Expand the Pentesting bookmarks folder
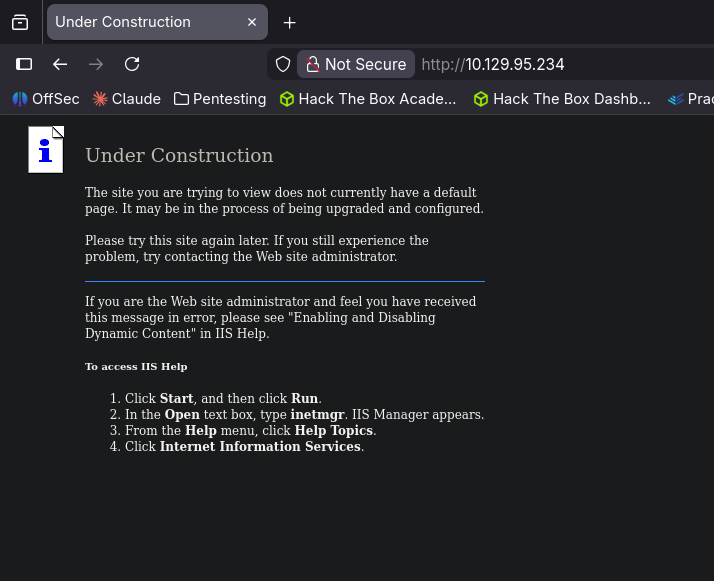The height and width of the screenshot is (581, 714). click(220, 99)
